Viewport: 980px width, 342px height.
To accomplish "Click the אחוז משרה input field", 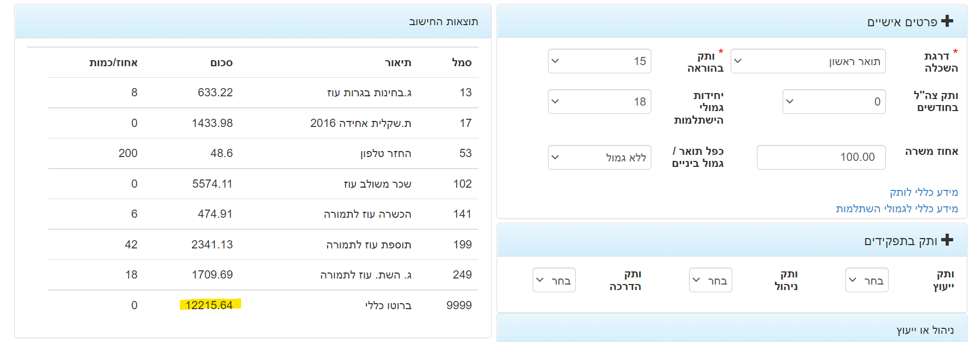I will [x=821, y=158].
